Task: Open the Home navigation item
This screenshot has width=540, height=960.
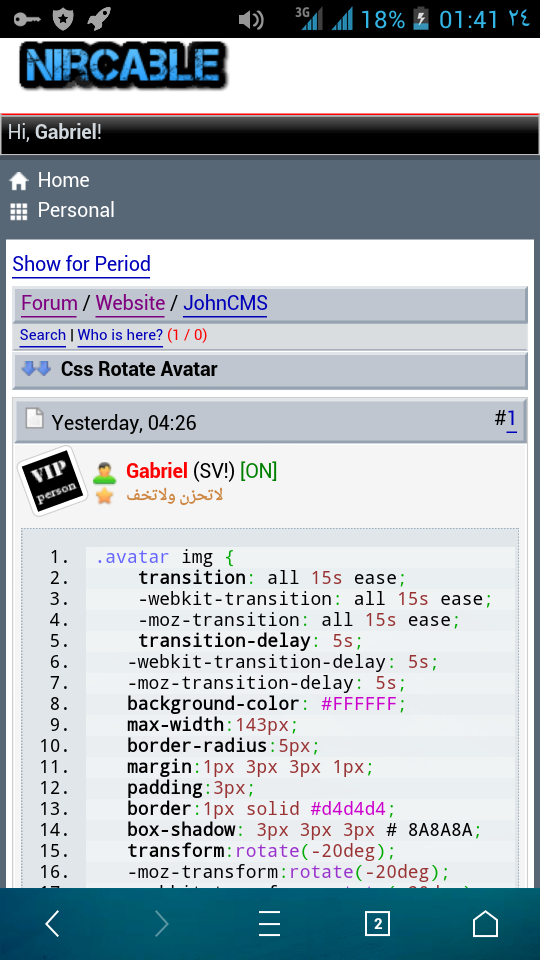Action: click(50, 180)
